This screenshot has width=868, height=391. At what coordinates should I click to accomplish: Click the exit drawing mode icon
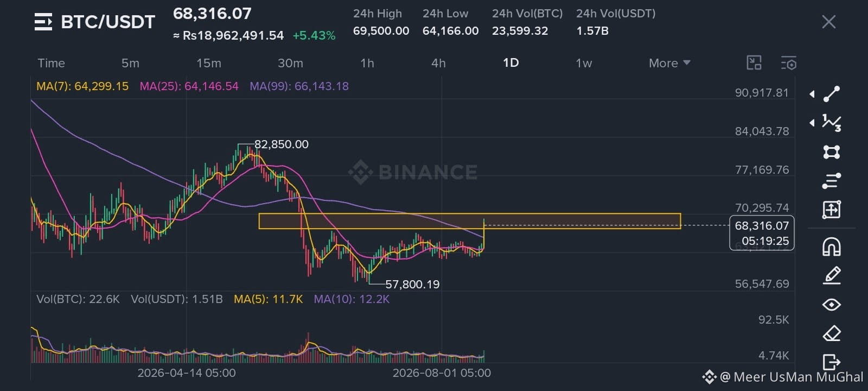(x=832, y=361)
